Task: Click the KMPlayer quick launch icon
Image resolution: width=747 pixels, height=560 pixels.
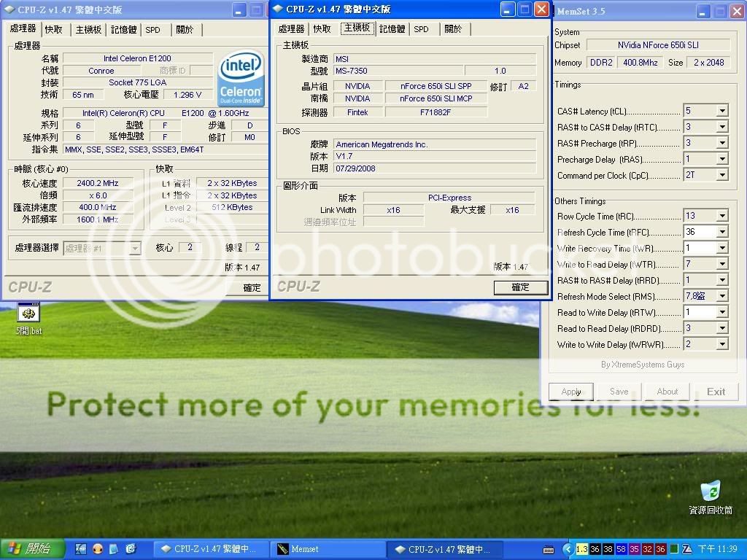Action: pos(80,549)
